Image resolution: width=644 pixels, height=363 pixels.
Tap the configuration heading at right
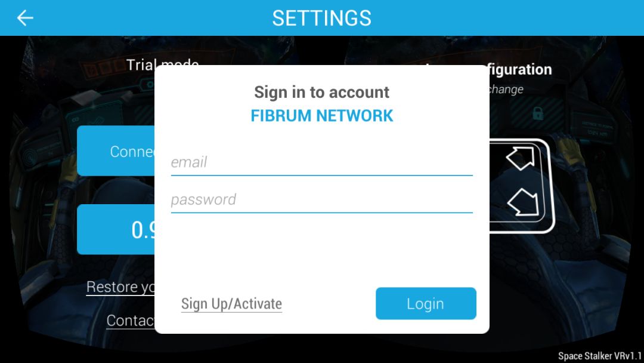click(521, 69)
